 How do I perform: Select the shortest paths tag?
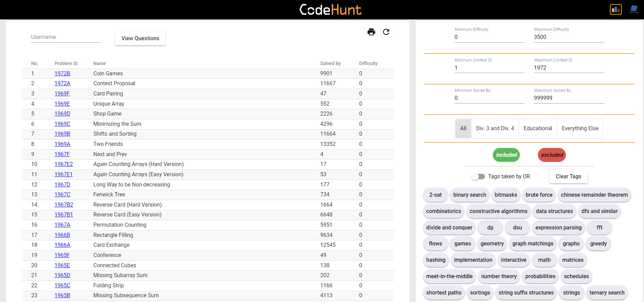pyautogui.click(x=444, y=293)
